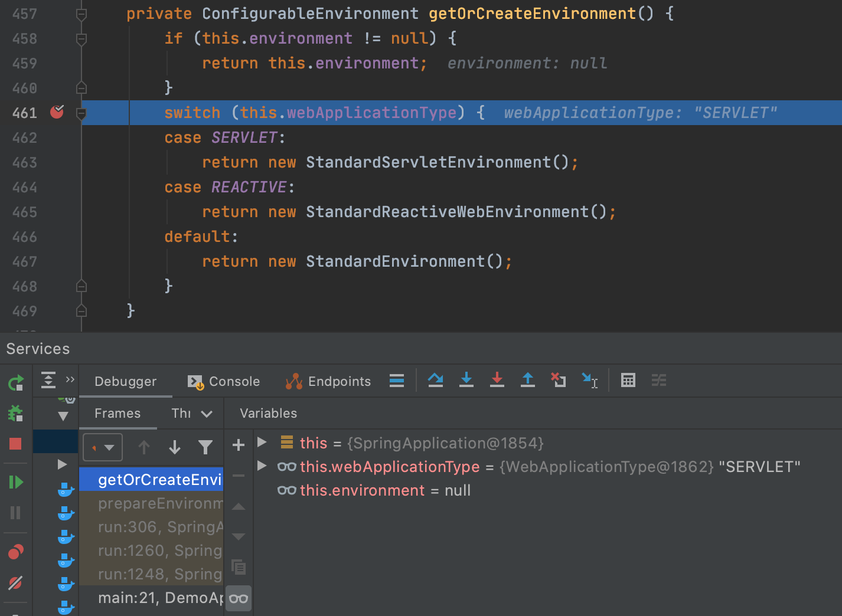Click the Variables panel header
This screenshot has width=842, height=616.
(268, 413)
